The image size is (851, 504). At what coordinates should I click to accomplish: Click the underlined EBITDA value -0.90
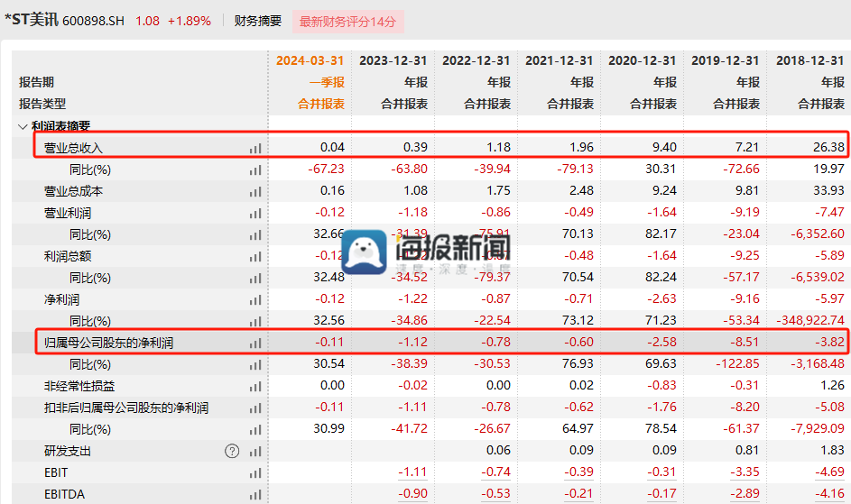(412, 494)
